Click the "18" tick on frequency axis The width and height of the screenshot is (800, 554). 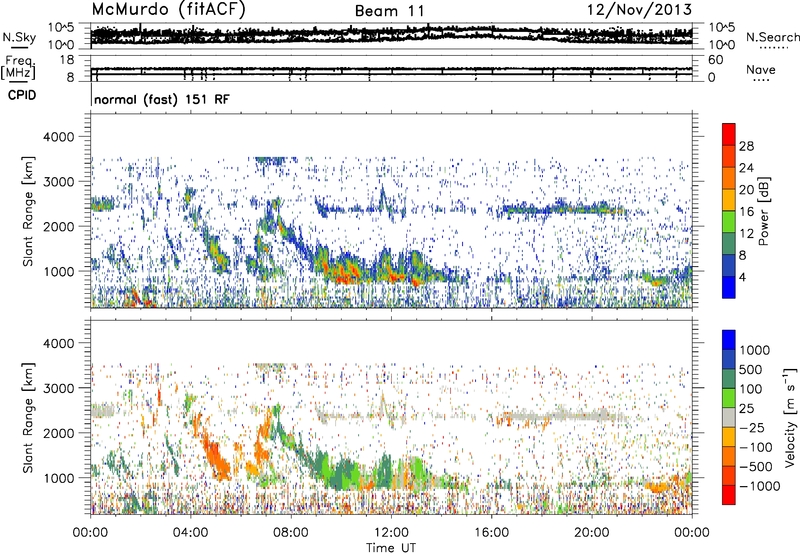tap(67, 60)
